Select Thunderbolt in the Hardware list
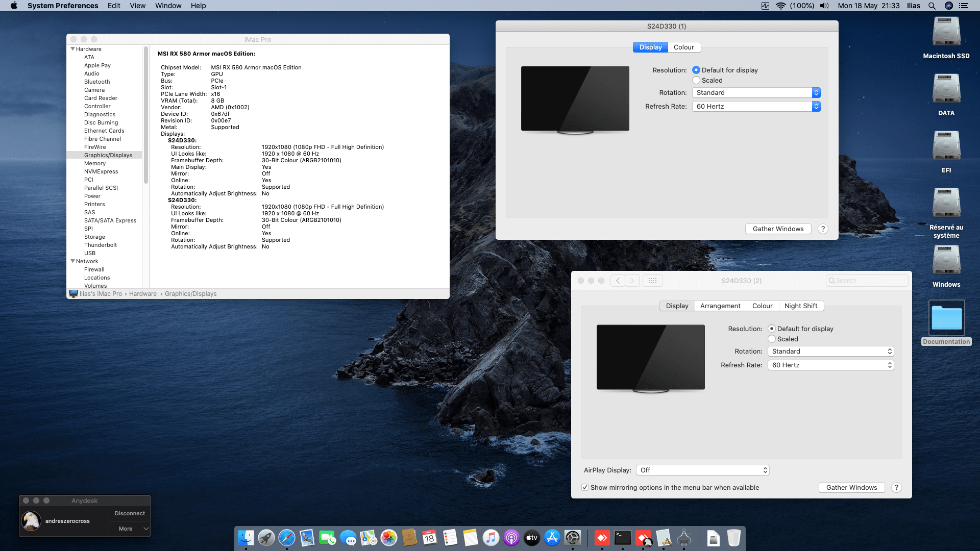 tap(101, 245)
